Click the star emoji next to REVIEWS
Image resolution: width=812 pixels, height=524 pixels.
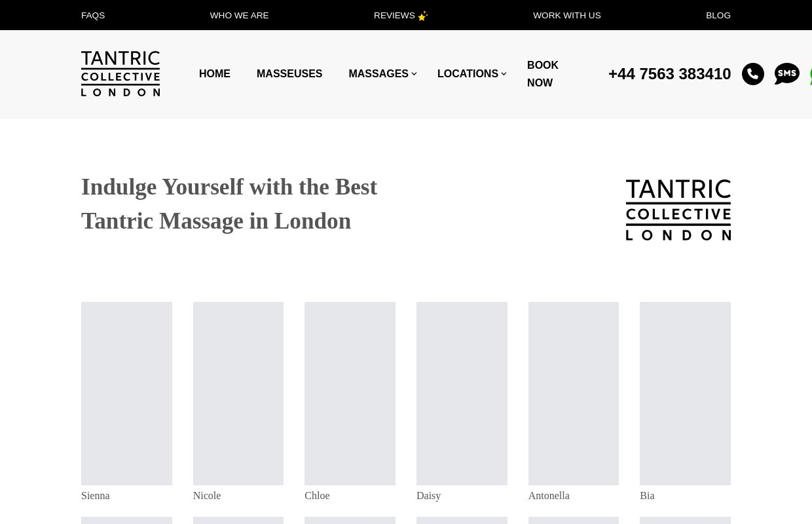click(x=422, y=16)
